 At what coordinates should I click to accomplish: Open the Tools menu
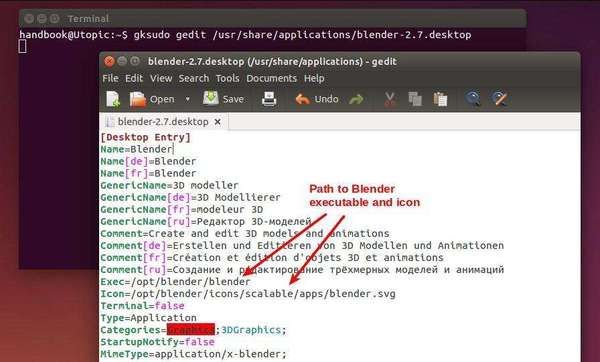pos(227,78)
